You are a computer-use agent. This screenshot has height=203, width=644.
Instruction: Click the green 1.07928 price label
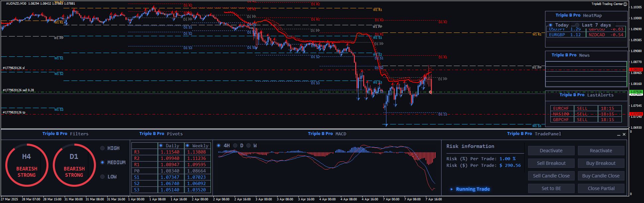click(636, 92)
